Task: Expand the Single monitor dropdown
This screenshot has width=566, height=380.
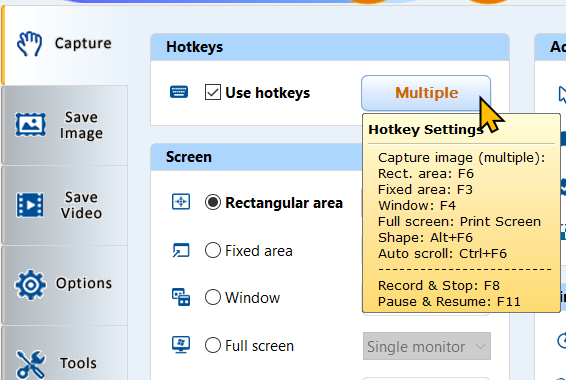Action: pos(427,346)
